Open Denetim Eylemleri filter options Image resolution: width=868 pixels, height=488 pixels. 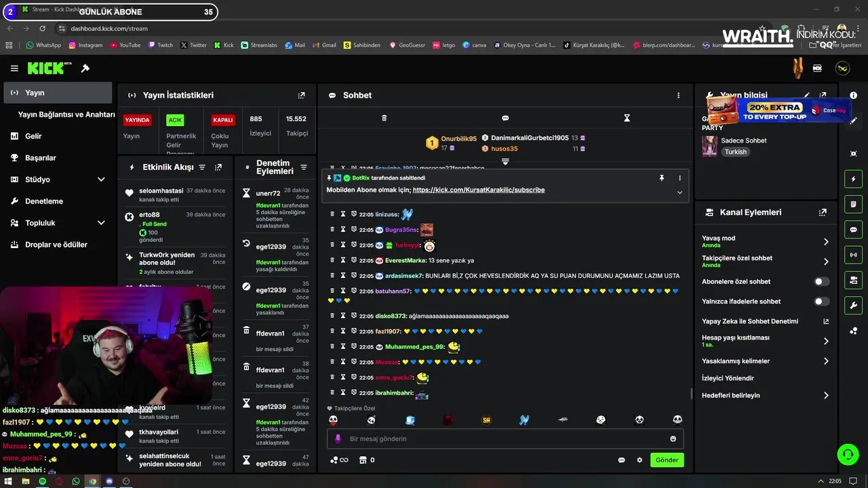[304, 167]
